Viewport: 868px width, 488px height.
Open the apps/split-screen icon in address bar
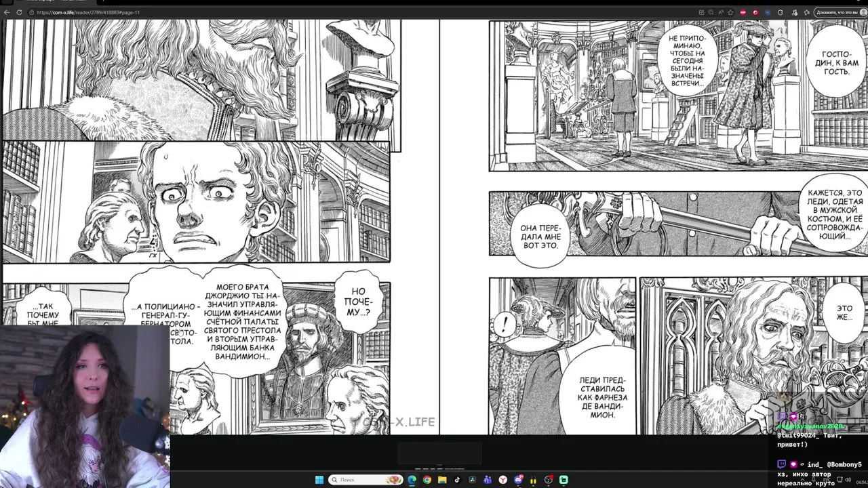(701, 12)
